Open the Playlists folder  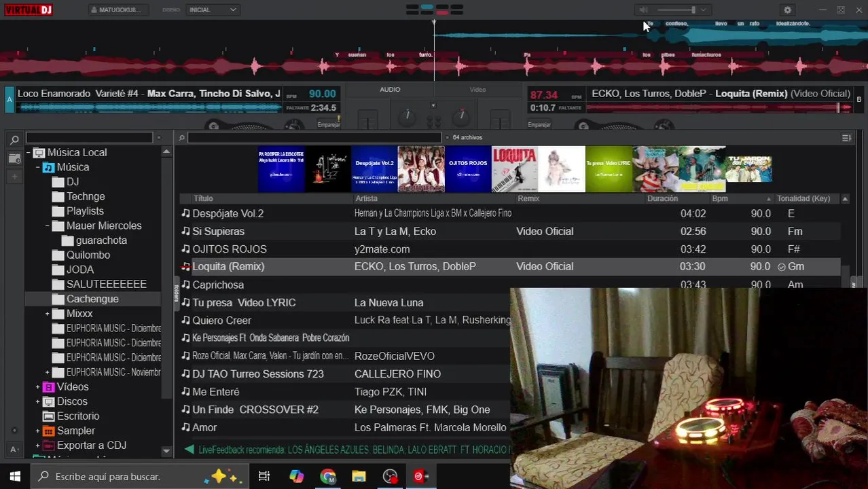tap(85, 211)
